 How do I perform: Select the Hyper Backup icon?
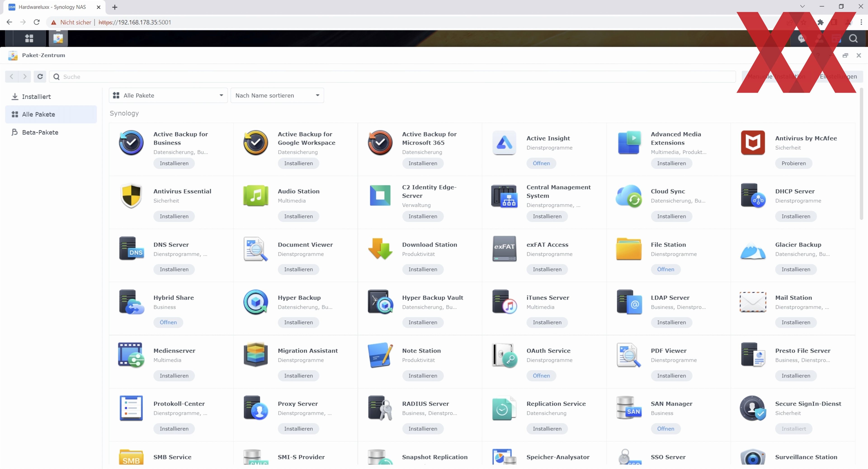click(255, 302)
